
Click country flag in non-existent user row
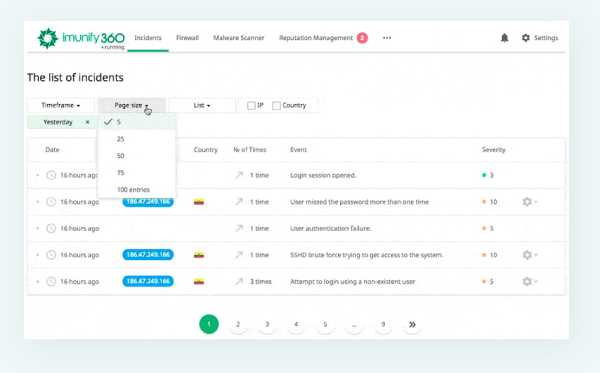(x=199, y=282)
